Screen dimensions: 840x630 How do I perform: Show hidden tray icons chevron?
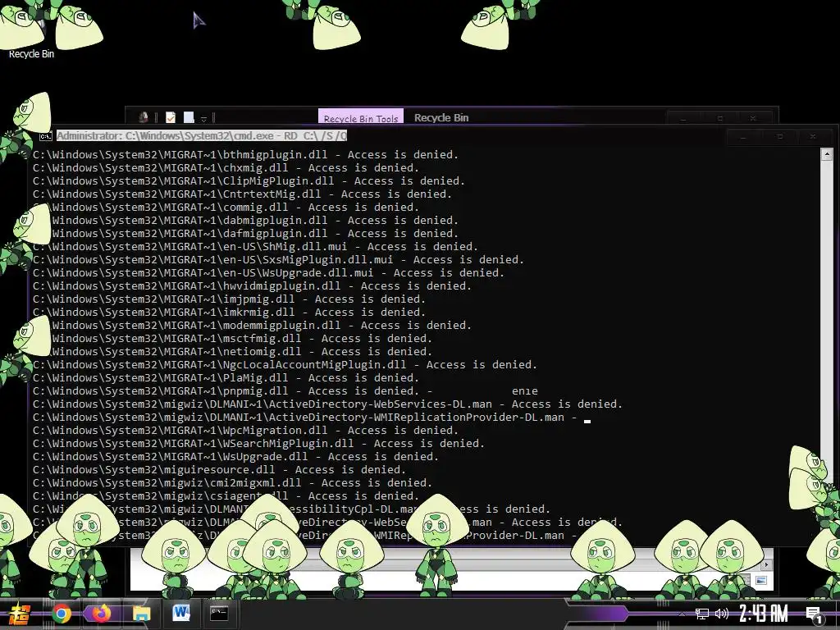coord(682,614)
